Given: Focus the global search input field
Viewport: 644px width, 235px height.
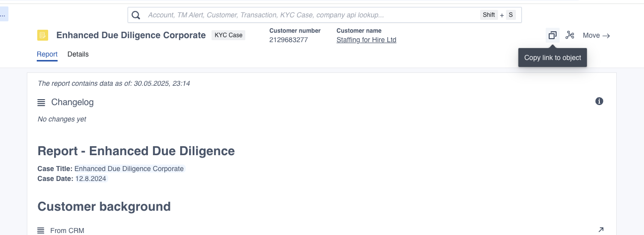Looking at the screenshot, I should (x=312, y=15).
